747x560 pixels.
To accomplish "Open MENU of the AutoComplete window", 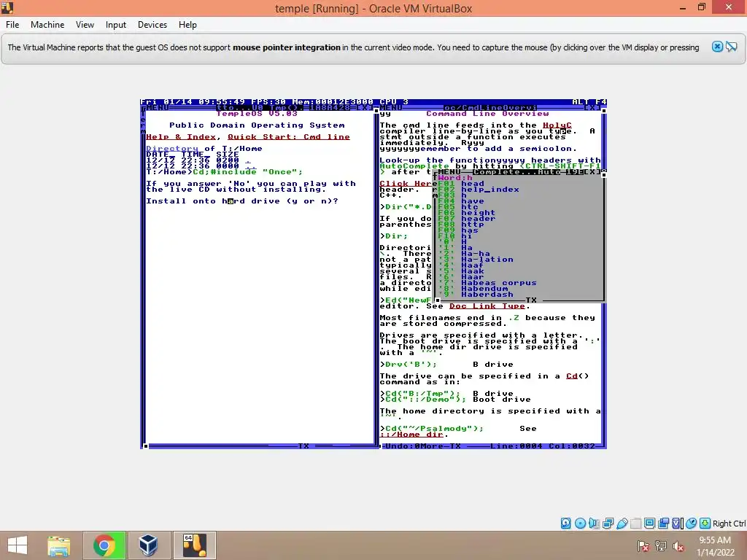I will click(449, 172).
